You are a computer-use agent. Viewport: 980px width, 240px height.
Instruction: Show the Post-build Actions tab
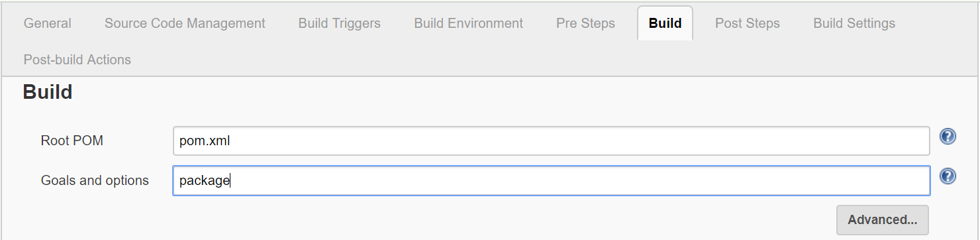(x=77, y=60)
